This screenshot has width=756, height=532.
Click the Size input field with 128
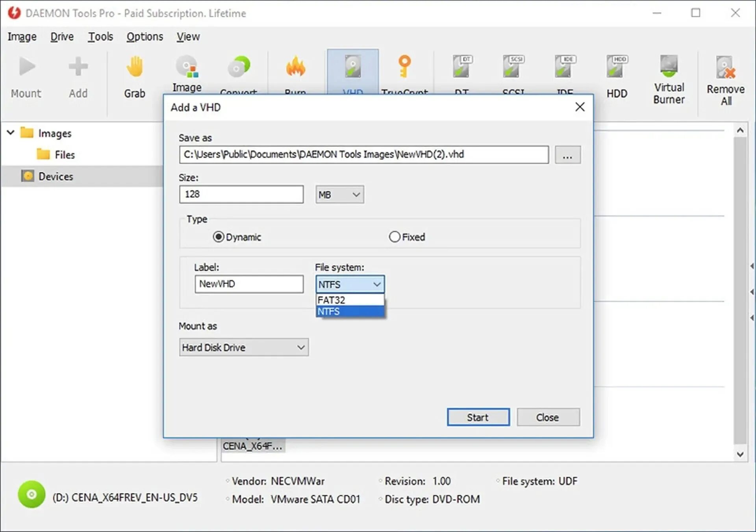241,194
